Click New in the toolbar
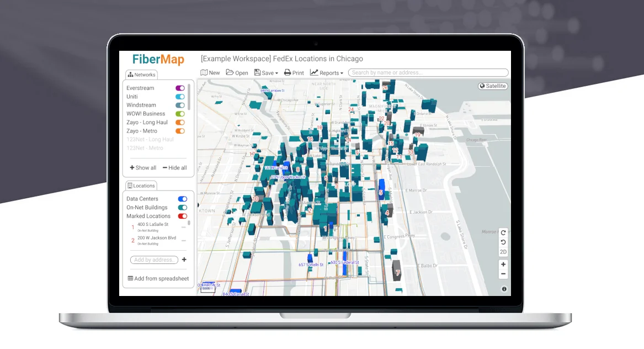 tap(210, 73)
